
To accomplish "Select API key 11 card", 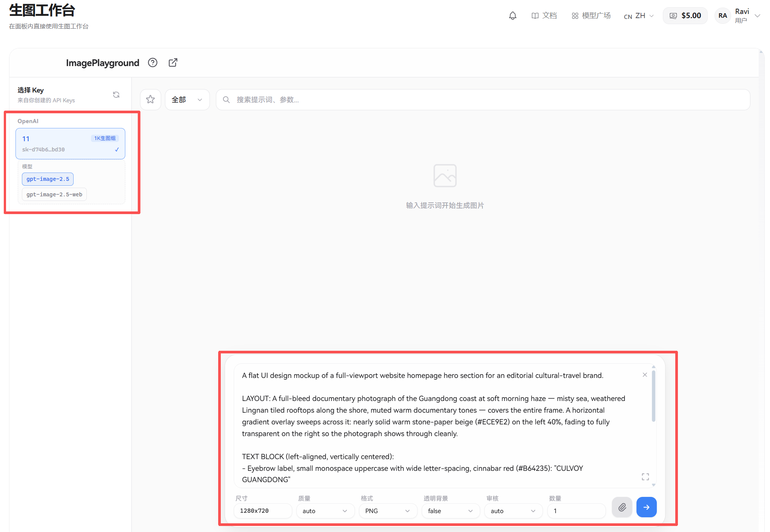I will 70,143.
